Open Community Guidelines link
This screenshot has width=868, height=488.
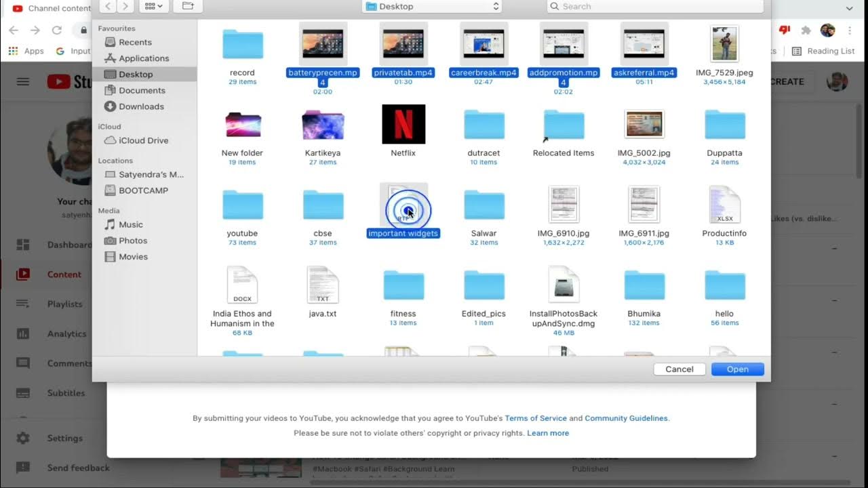point(627,418)
